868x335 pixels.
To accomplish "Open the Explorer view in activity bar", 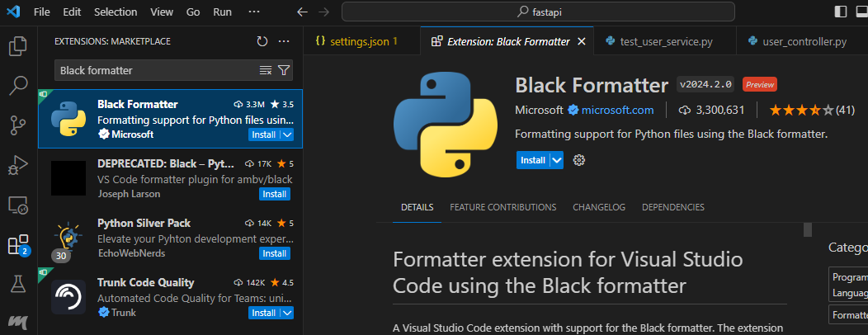I will click(x=18, y=46).
